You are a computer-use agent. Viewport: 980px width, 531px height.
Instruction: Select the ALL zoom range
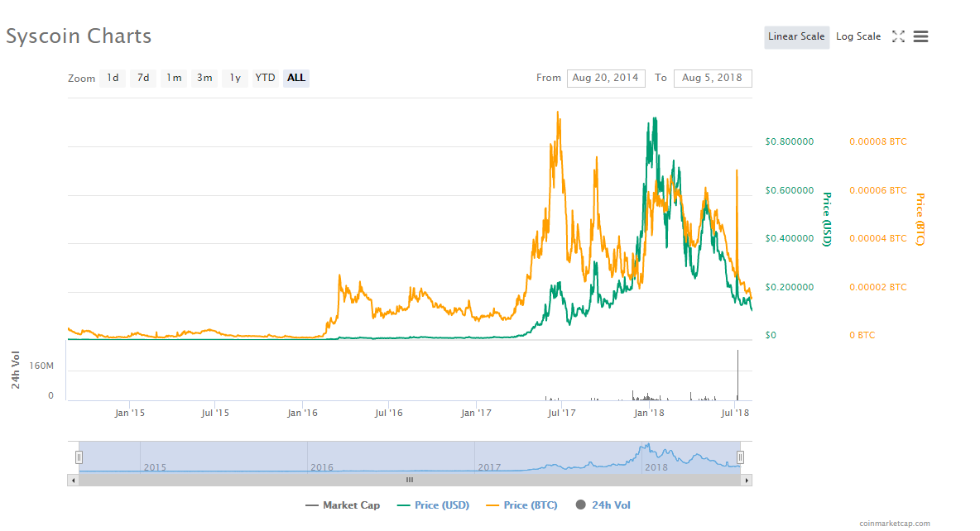(x=296, y=78)
